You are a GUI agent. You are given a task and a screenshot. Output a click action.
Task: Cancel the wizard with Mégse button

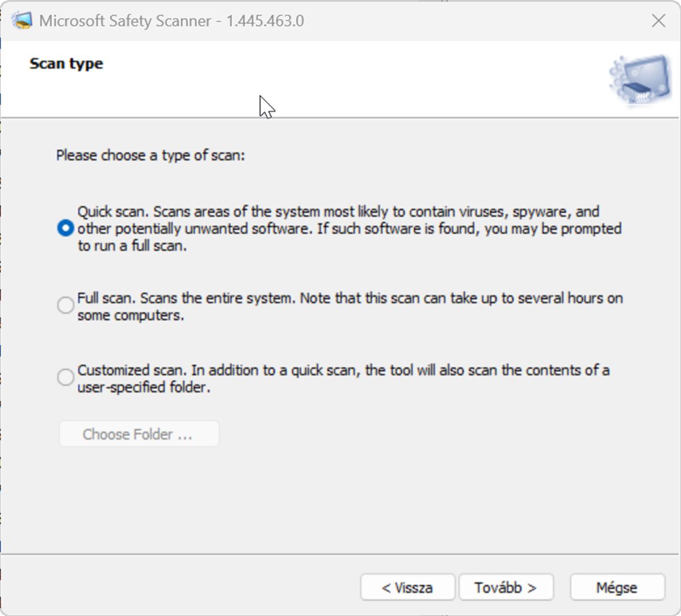(x=617, y=588)
